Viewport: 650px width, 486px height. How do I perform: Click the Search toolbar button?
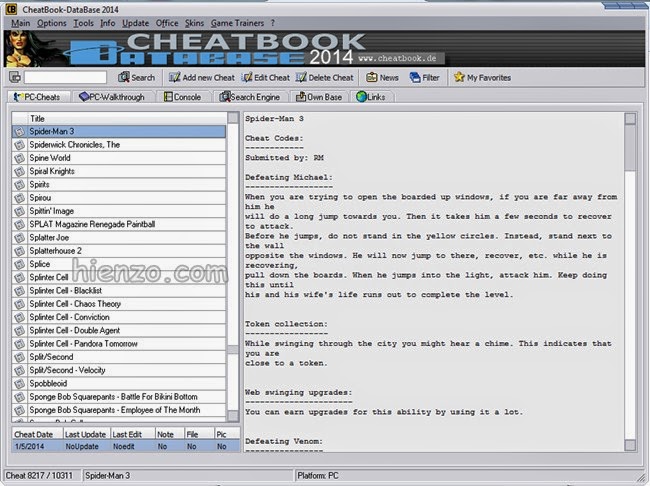[137, 78]
